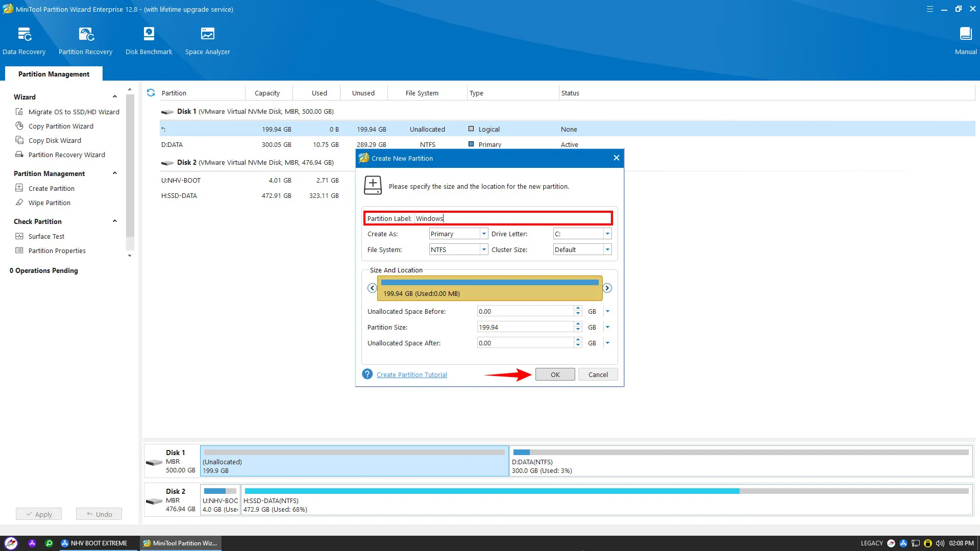
Task: Open the Disk Benchmark tool icon
Action: (x=149, y=35)
